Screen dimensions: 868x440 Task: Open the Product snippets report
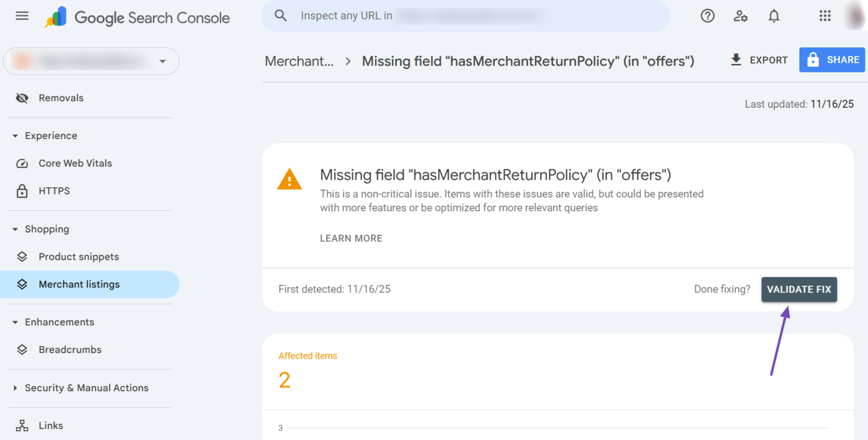click(x=79, y=256)
